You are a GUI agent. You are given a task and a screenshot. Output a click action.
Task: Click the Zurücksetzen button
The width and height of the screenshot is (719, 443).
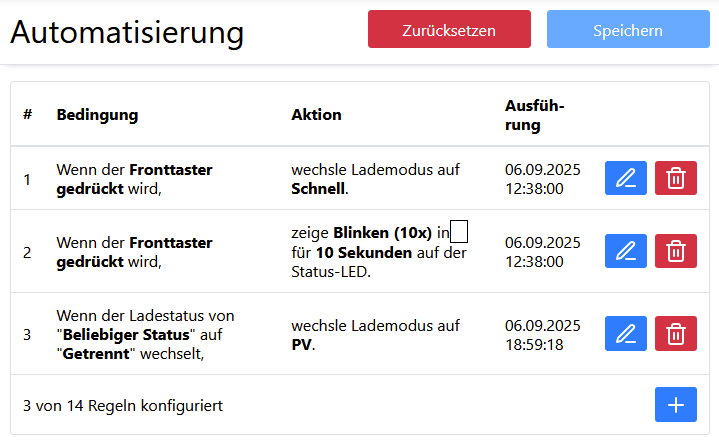449,30
